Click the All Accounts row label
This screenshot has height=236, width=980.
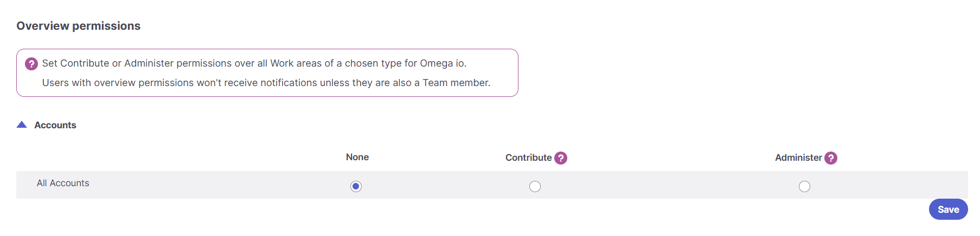point(63,183)
